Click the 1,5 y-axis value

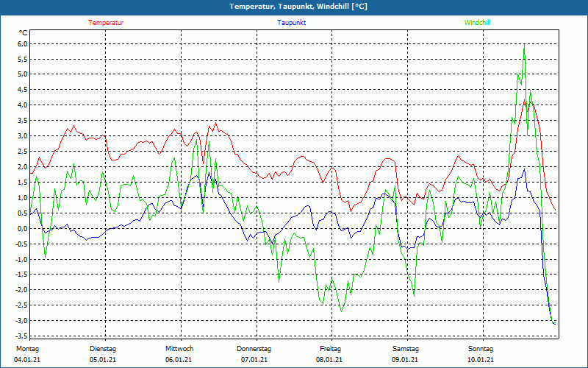pos(23,182)
